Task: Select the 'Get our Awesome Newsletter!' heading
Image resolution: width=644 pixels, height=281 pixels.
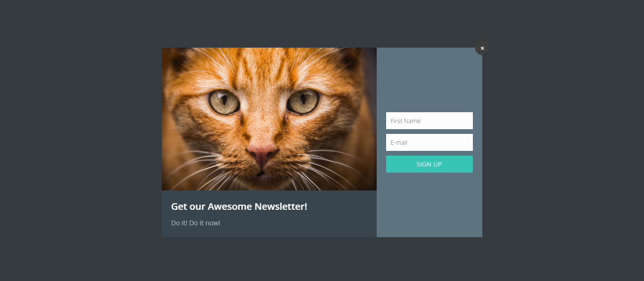Action: (239, 207)
